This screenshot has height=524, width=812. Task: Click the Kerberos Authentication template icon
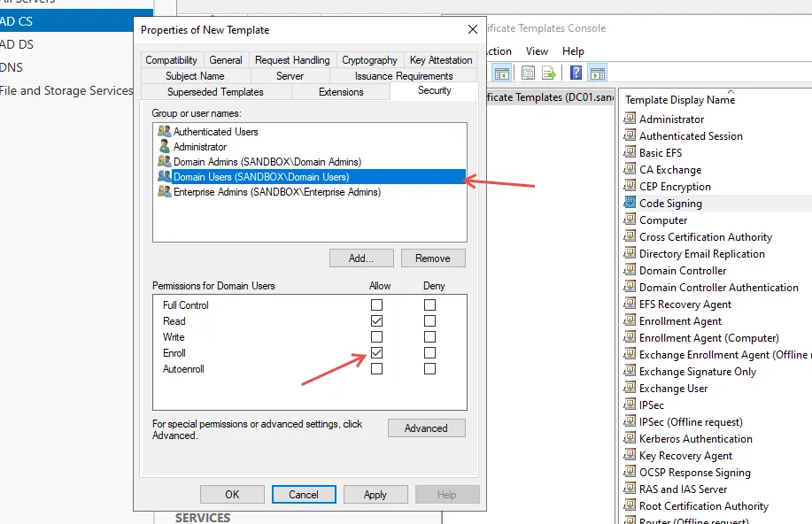630,439
